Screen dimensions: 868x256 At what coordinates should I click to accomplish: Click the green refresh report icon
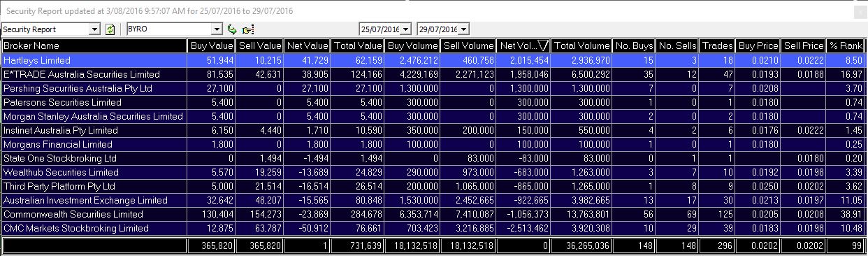(x=110, y=29)
